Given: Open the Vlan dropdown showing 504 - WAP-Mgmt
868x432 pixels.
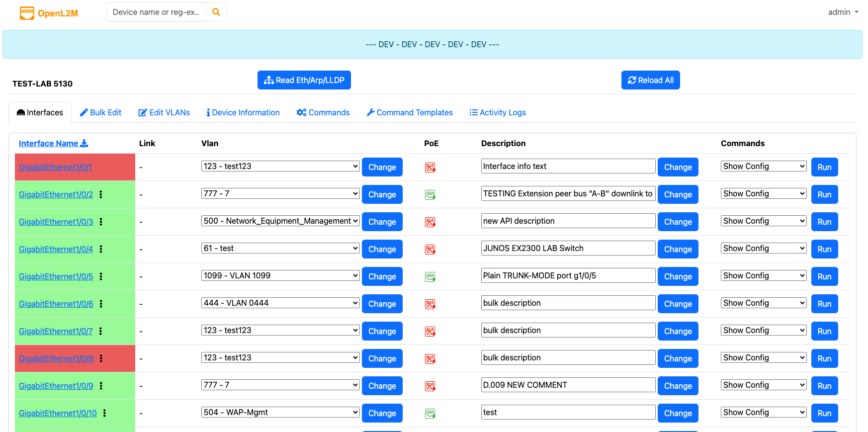Looking at the screenshot, I should tap(280, 412).
